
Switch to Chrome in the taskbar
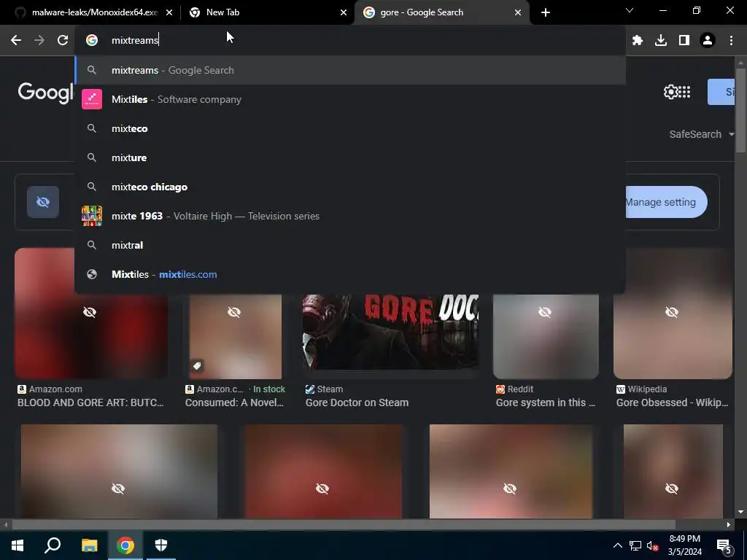[x=125, y=545]
